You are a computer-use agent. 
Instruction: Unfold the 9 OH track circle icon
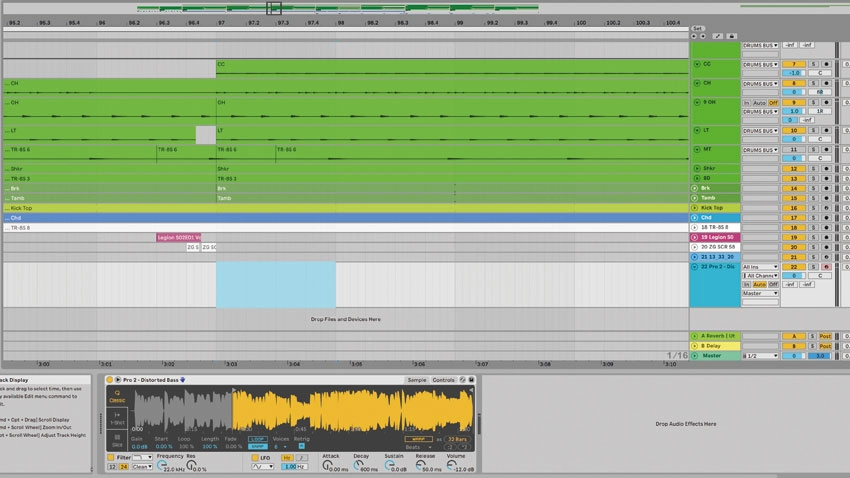pos(697,102)
